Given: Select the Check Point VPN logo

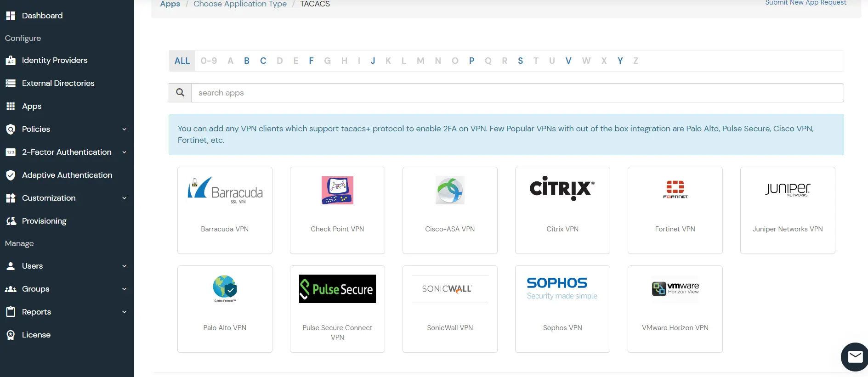Looking at the screenshot, I should tap(337, 190).
